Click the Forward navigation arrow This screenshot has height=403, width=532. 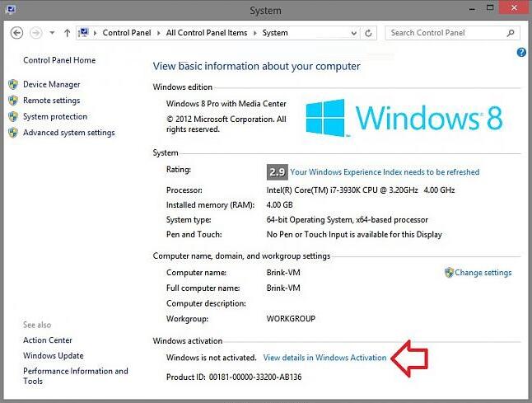click(x=36, y=33)
